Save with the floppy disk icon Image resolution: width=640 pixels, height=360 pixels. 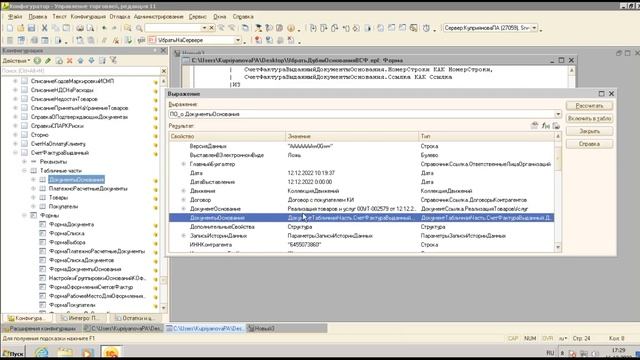(x=31, y=28)
